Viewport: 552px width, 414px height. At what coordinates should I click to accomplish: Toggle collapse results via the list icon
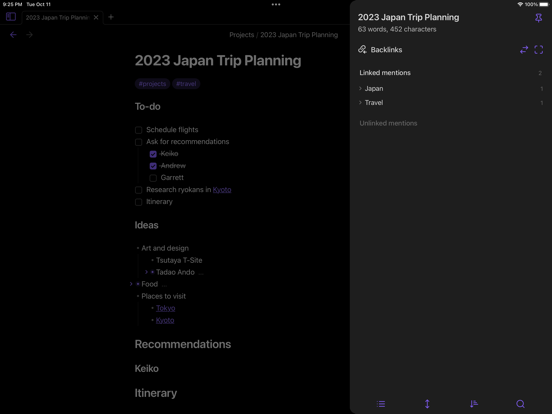(x=381, y=404)
